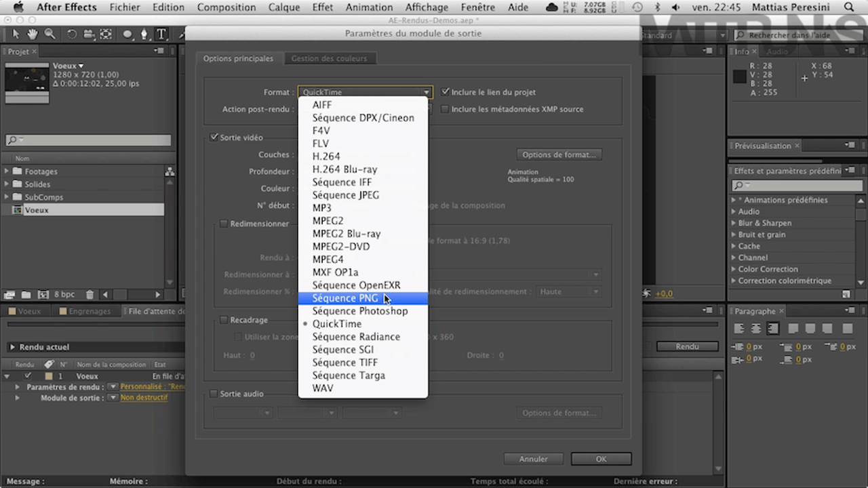Click the OK button

pyautogui.click(x=601, y=459)
